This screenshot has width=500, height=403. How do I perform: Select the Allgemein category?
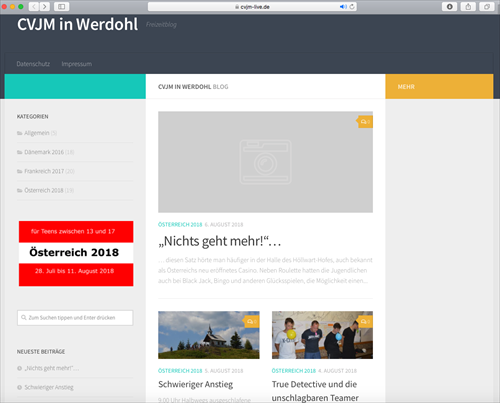click(x=37, y=133)
